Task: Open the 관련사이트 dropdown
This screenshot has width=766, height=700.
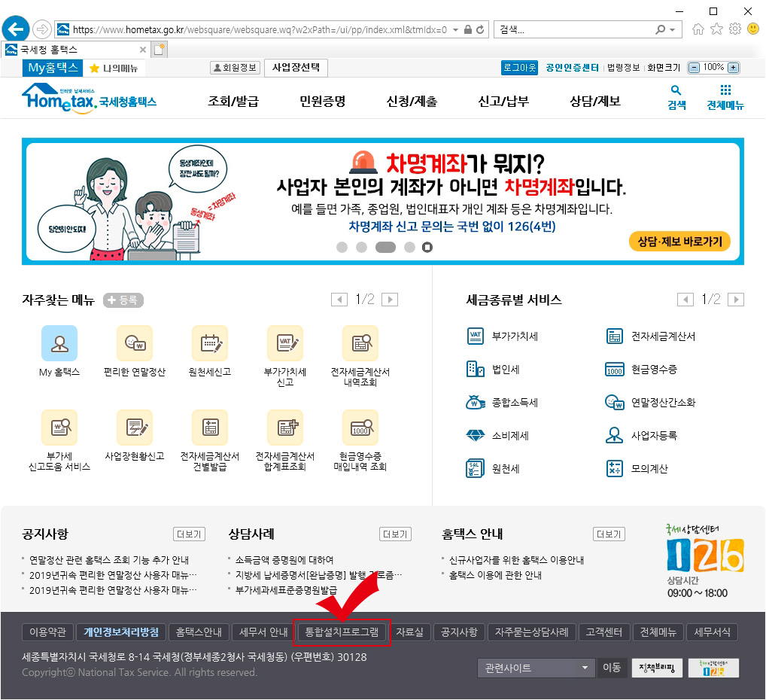Action: tap(536, 668)
